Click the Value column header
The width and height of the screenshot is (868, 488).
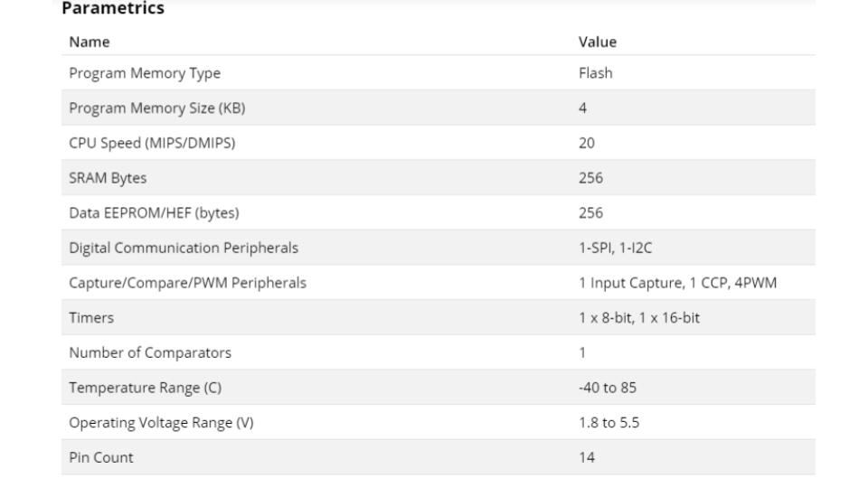click(597, 42)
